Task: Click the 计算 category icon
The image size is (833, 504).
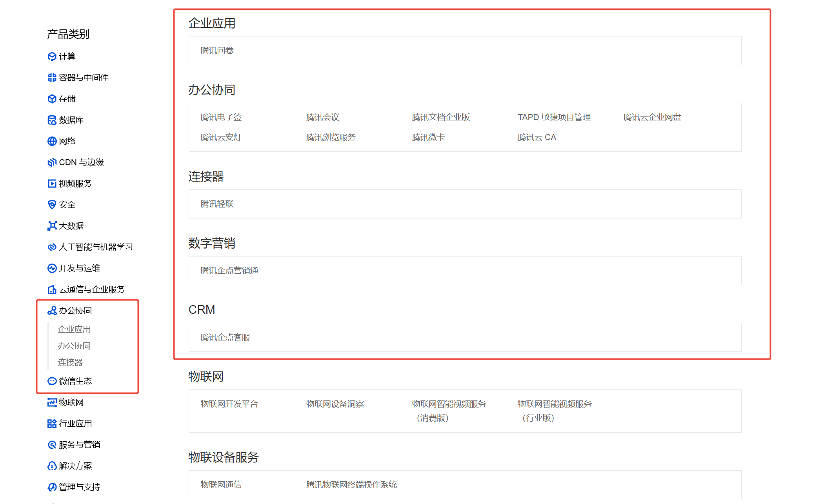Action: tap(52, 56)
